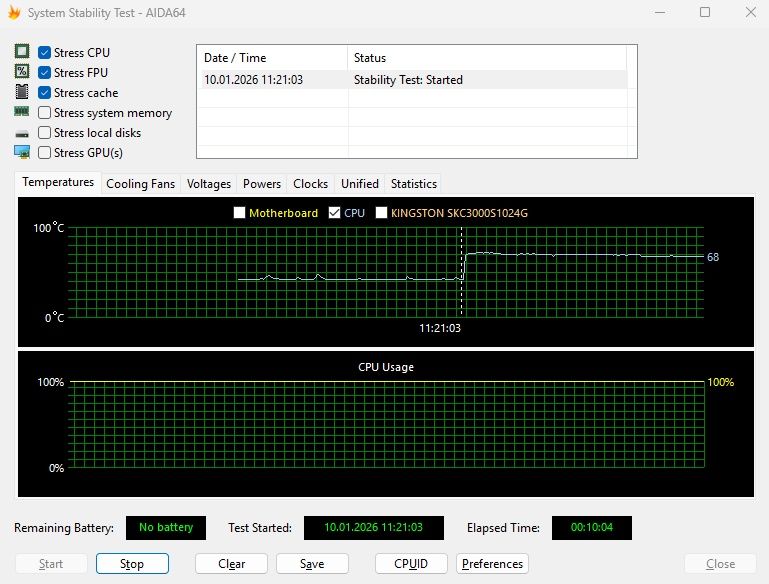Show Motherboard temperature in the graph

coord(239,213)
